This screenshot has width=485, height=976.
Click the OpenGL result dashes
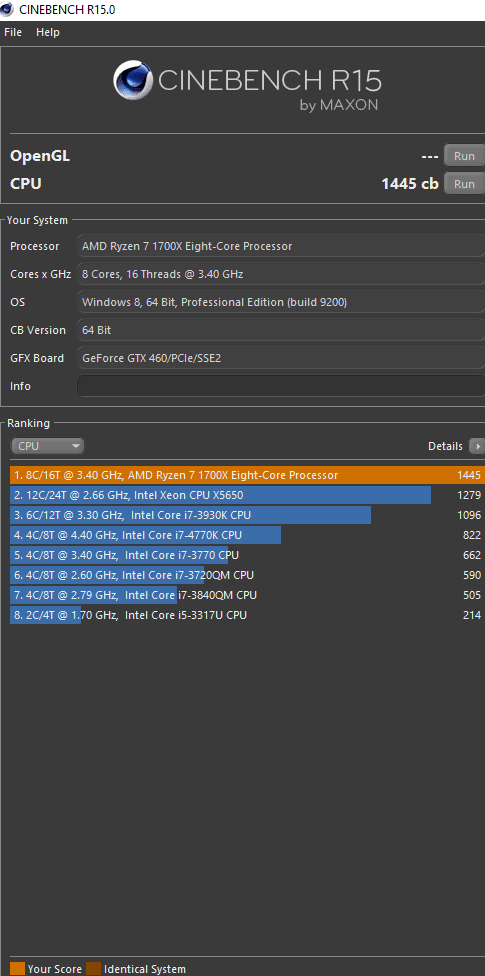430,156
